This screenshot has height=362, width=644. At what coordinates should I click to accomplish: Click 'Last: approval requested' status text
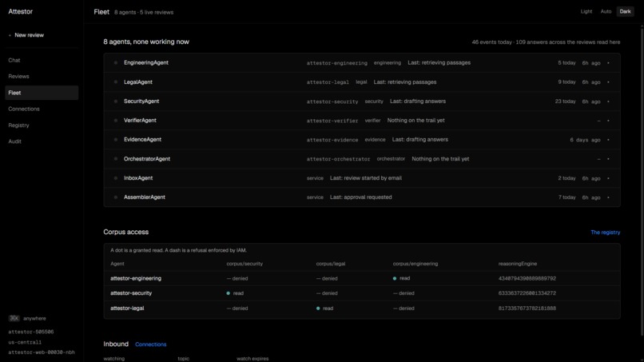(360, 197)
